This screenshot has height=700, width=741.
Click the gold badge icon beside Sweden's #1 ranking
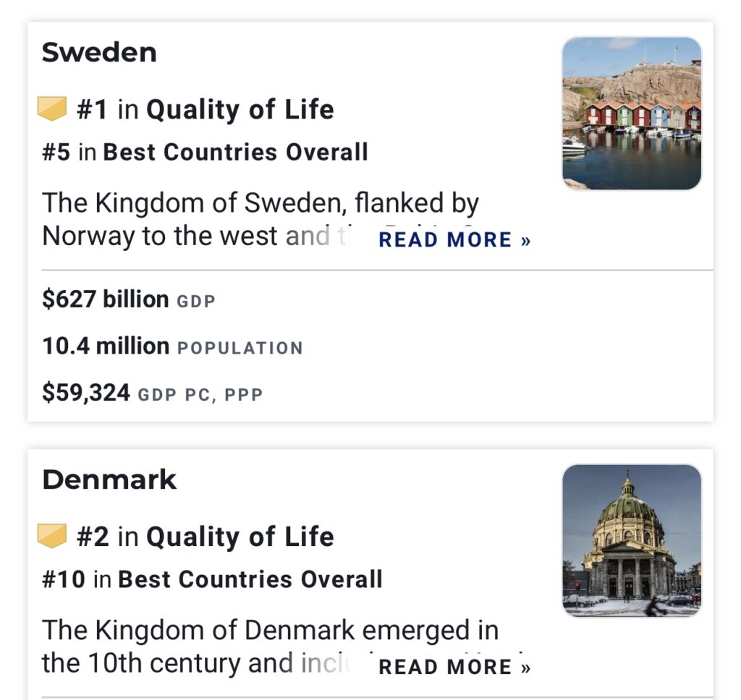[52, 108]
